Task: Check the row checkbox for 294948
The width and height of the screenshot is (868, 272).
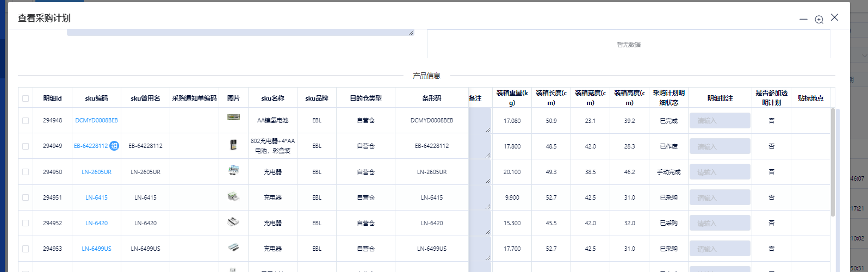Action: [26, 121]
